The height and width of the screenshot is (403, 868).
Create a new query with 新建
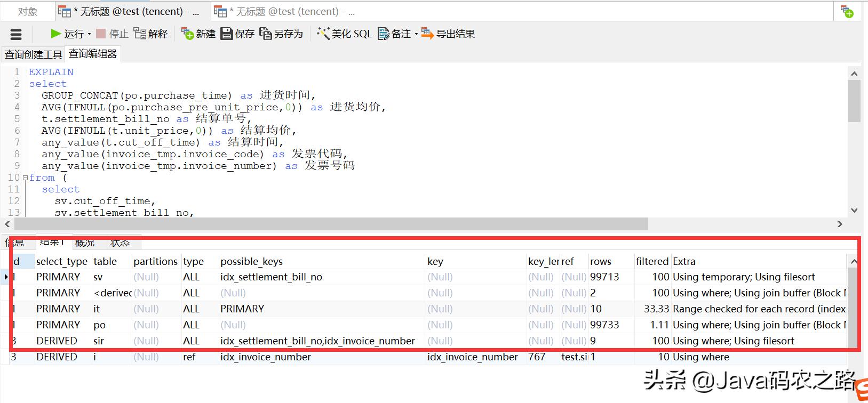click(x=187, y=34)
